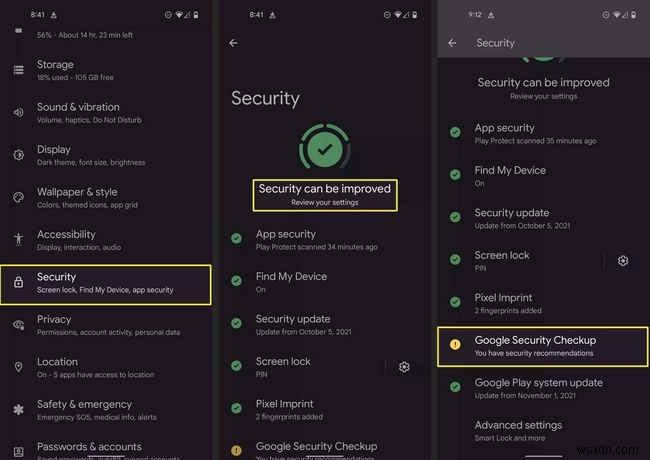Tap Screen lock green checkmark, right screen
Screen dimensions: 650x460
455,259
